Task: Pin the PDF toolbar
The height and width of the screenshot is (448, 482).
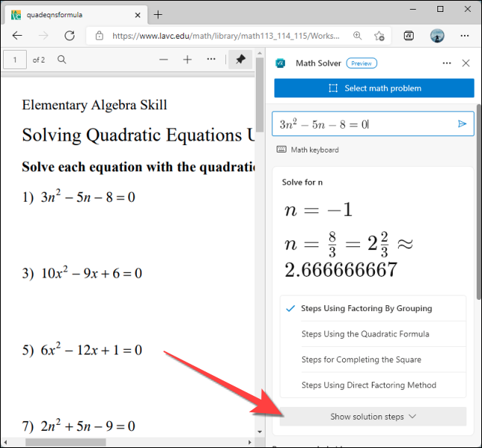Action: (240, 60)
